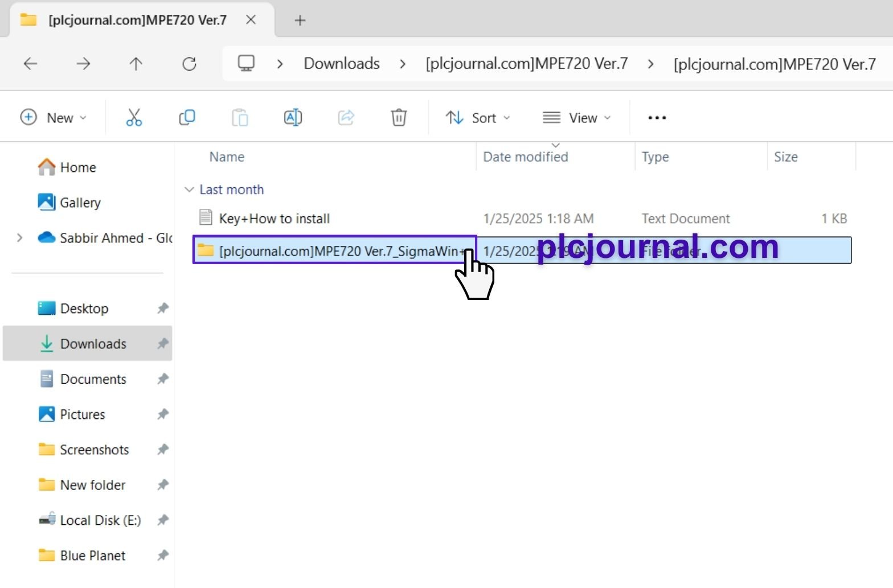This screenshot has height=588, width=893.
Task: Click the This PC monitor icon in address bar
Action: (x=246, y=63)
